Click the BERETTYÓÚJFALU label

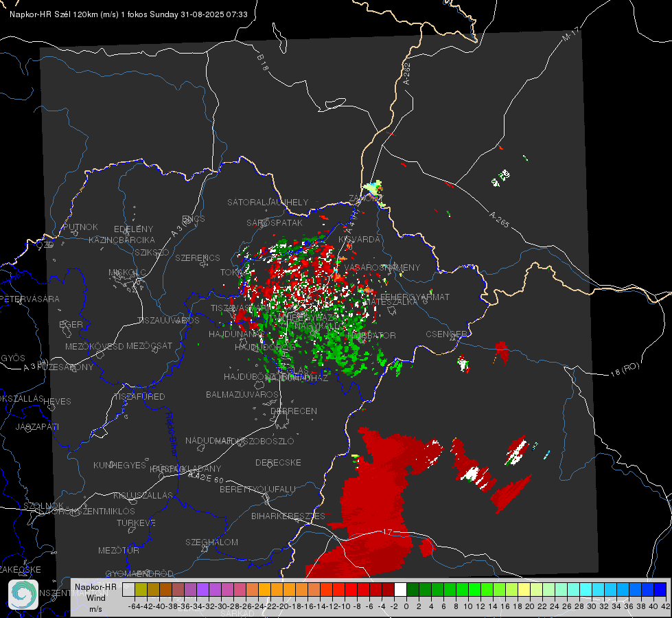pyautogui.click(x=257, y=490)
